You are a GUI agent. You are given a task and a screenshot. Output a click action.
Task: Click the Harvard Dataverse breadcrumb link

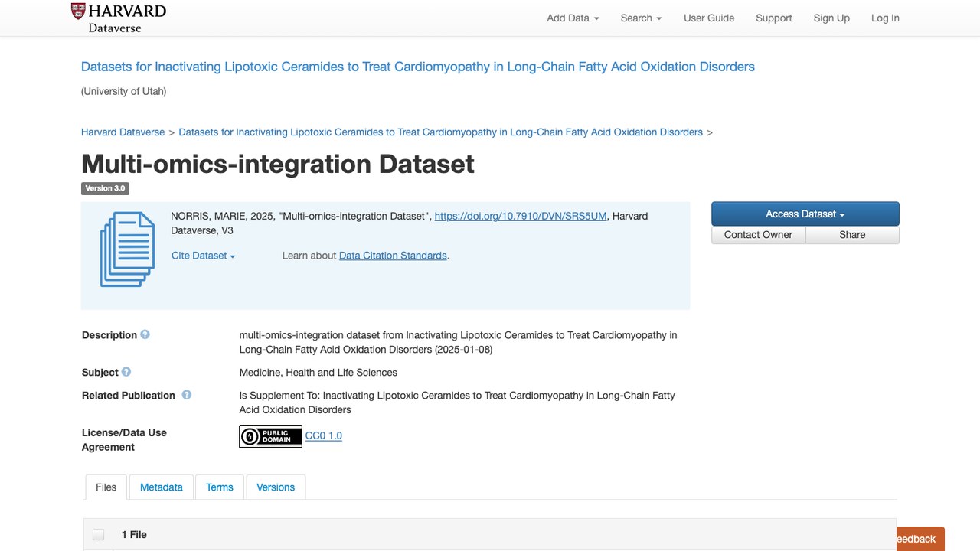pyautogui.click(x=123, y=132)
